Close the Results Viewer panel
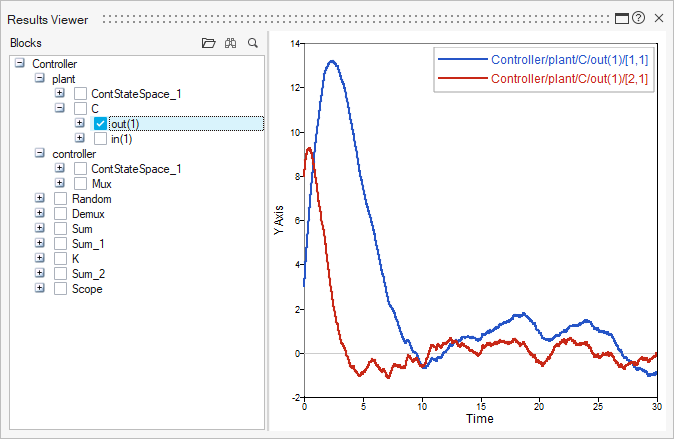Image resolution: width=674 pixels, height=439 pixels. pos(658,18)
